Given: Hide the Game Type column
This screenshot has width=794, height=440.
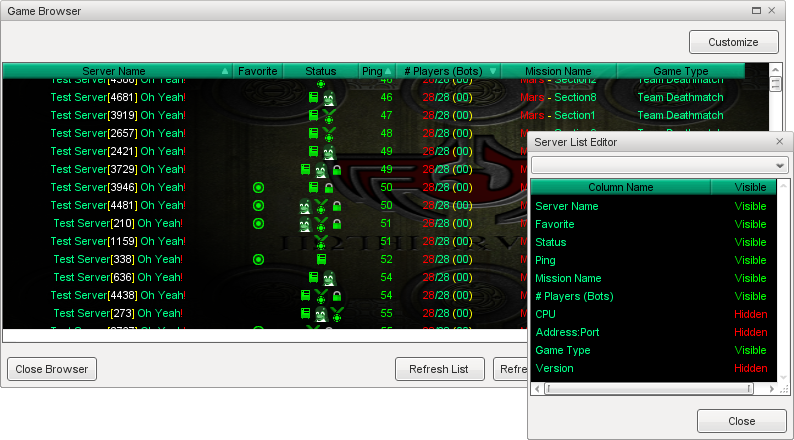Looking at the screenshot, I should click(750, 351).
